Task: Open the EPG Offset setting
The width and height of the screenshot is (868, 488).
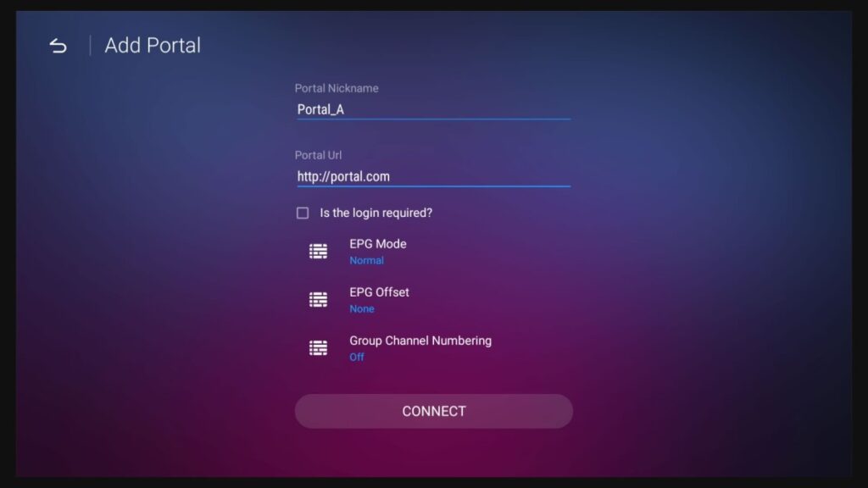Action: pyautogui.click(x=434, y=300)
